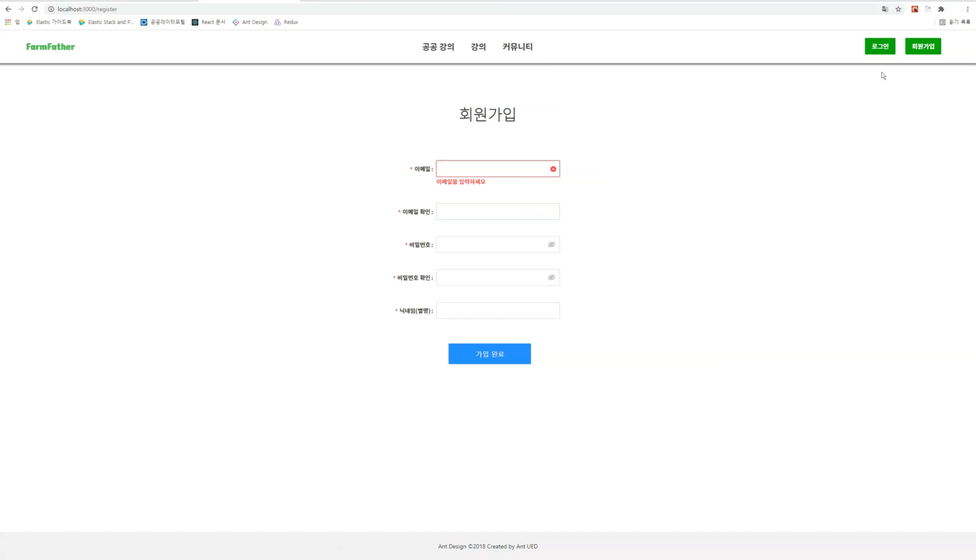The image size is (976, 560).
Task: Bookmark page with star icon
Action: [898, 9]
